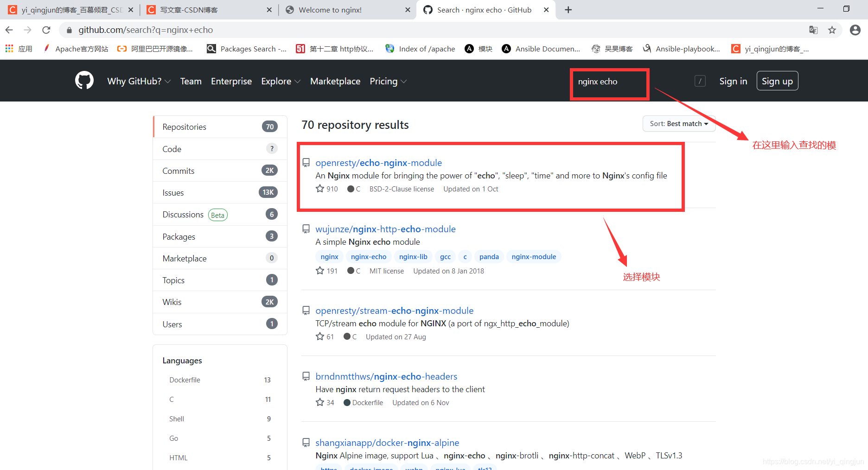Open shangxianapp/docker-nginx-alpine repository
The height and width of the screenshot is (470, 868).
click(387, 443)
